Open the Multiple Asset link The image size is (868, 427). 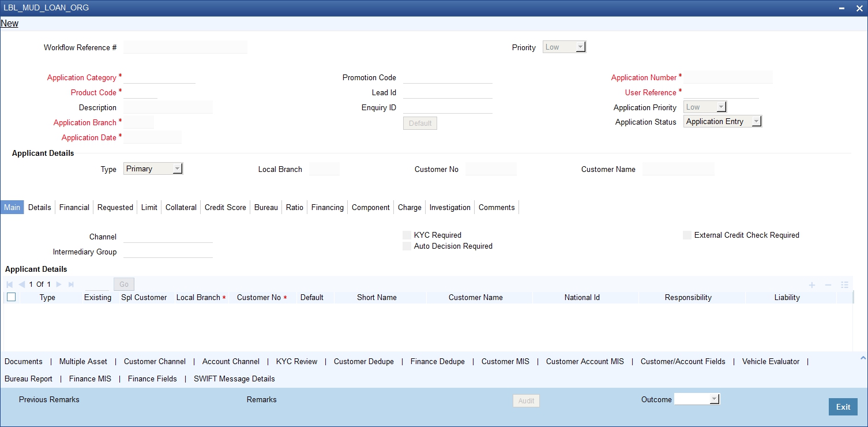pos(83,361)
